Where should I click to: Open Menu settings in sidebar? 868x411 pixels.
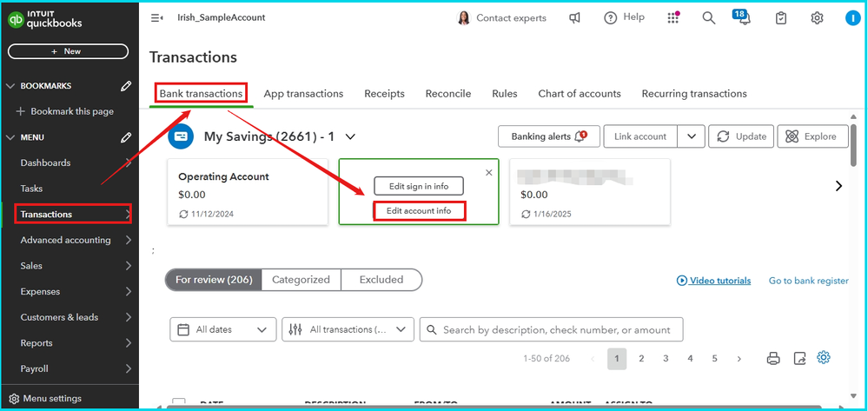tap(45, 398)
